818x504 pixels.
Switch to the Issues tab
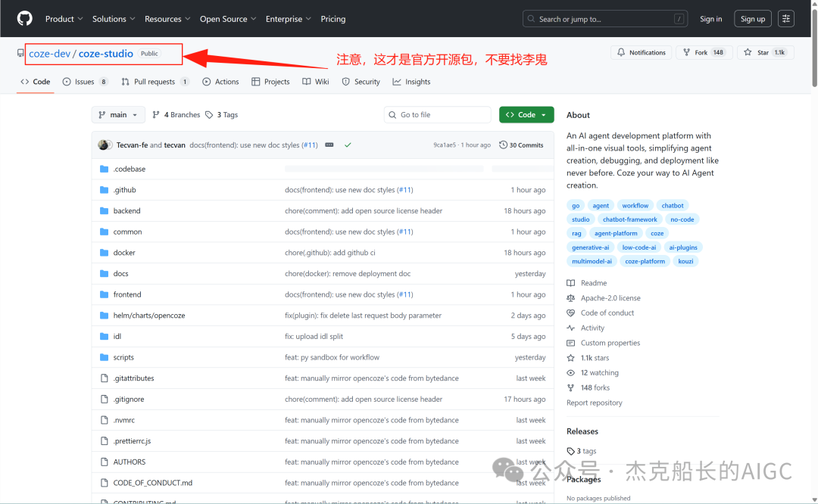(85, 82)
